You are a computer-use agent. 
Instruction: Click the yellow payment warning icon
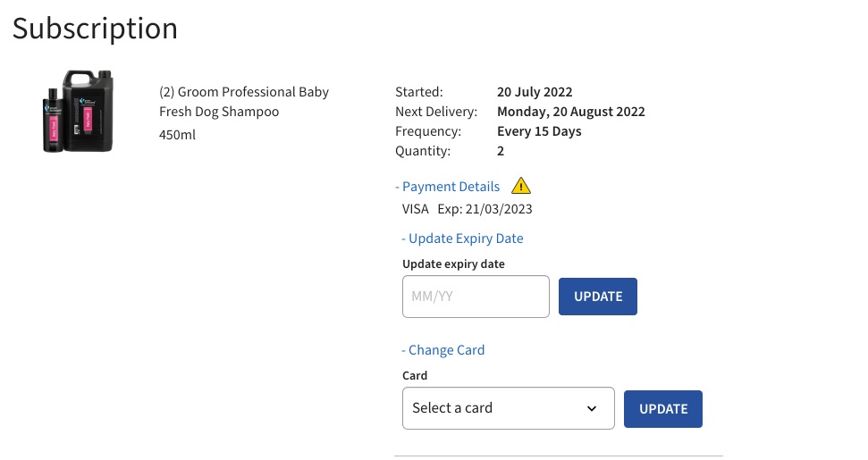pyautogui.click(x=521, y=186)
